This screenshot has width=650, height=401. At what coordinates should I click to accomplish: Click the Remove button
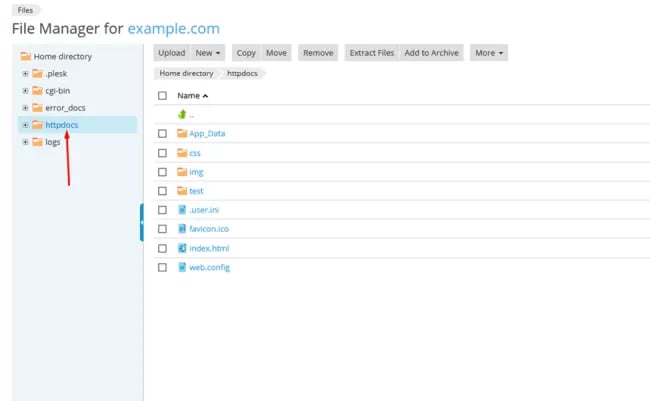[318, 53]
